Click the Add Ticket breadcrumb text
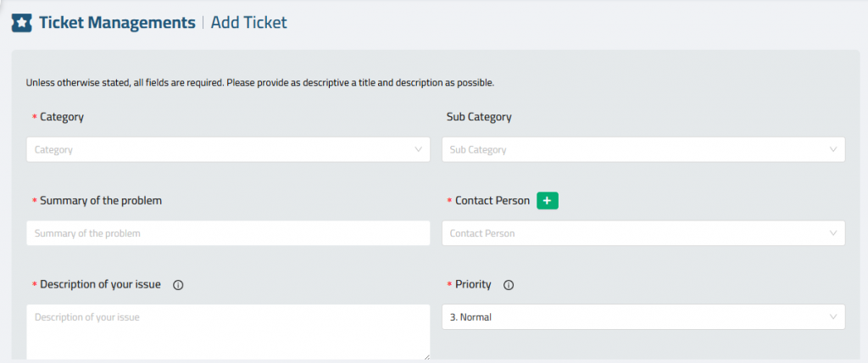868x363 pixels. coord(248,23)
